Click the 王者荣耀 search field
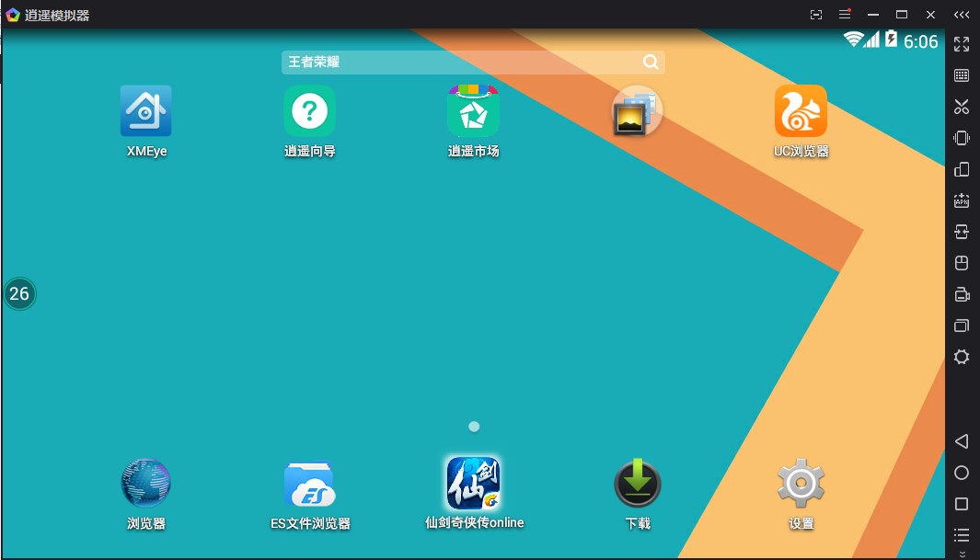 click(x=473, y=62)
